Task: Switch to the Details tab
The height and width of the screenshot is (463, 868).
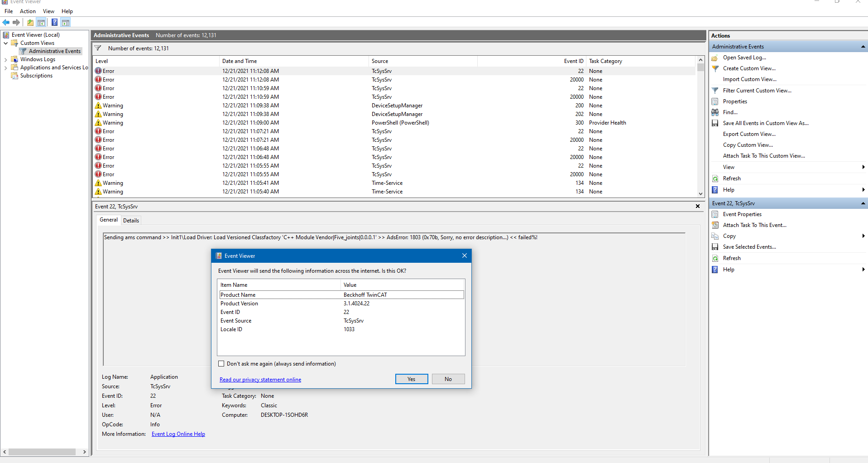Action: tap(131, 221)
